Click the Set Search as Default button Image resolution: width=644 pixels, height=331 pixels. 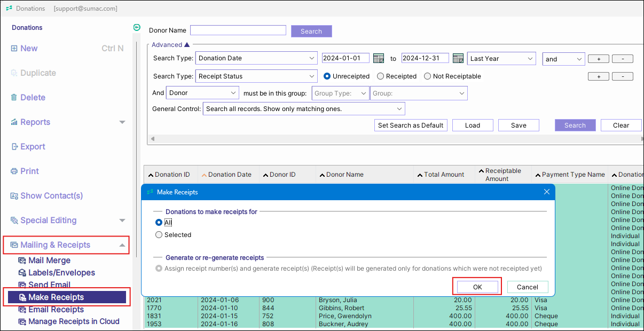click(410, 125)
